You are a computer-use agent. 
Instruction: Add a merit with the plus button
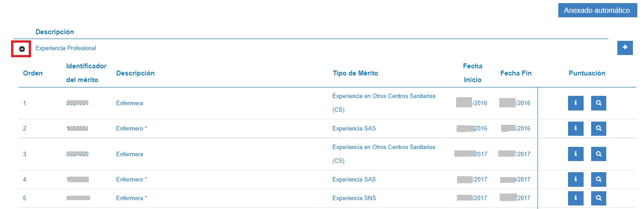pyautogui.click(x=625, y=47)
